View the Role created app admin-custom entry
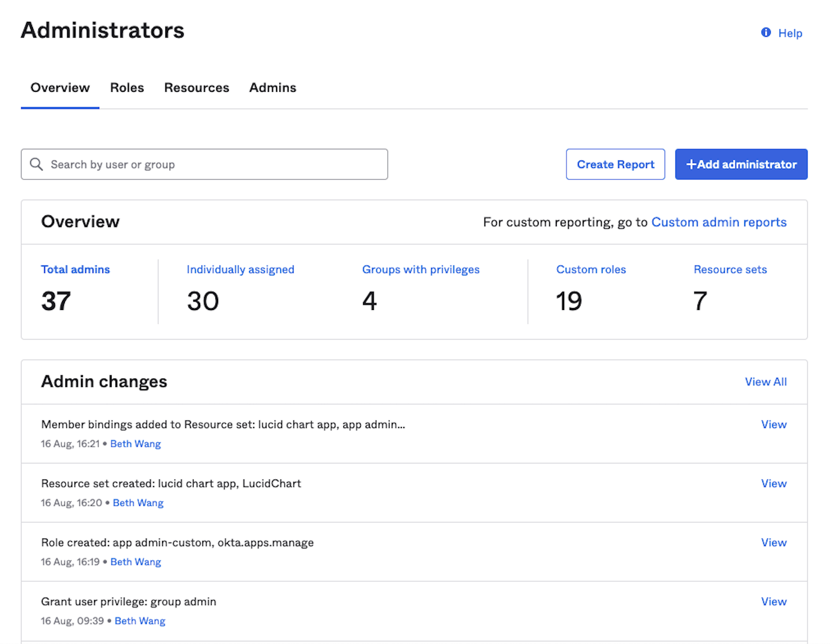 point(773,543)
